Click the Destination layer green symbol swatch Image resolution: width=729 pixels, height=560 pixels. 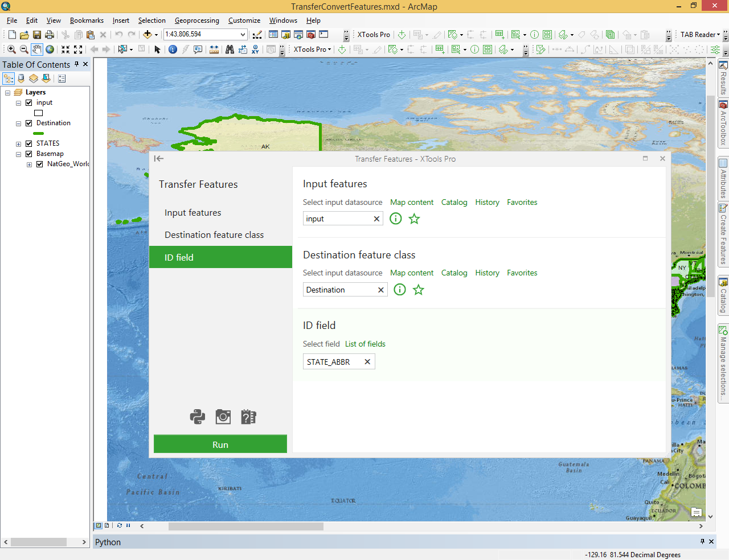click(x=39, y=134)
